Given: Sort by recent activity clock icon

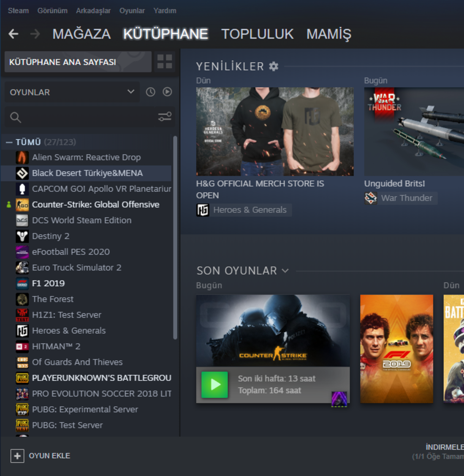Looking at the screenshot, I should click(150, 92).
